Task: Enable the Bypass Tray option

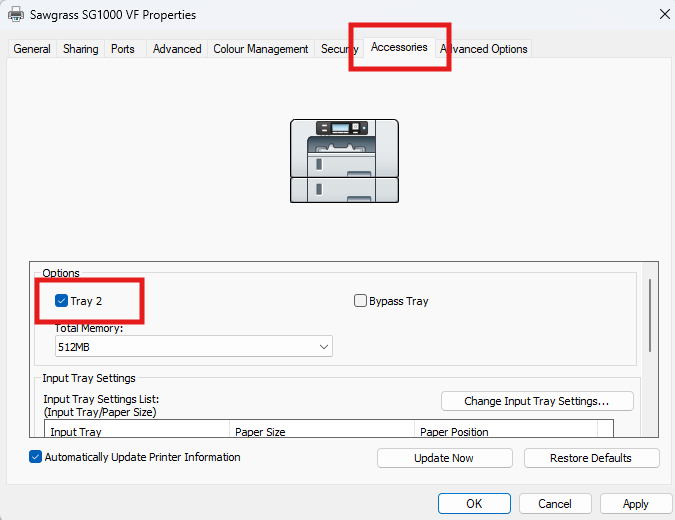Action: [360, 300]
